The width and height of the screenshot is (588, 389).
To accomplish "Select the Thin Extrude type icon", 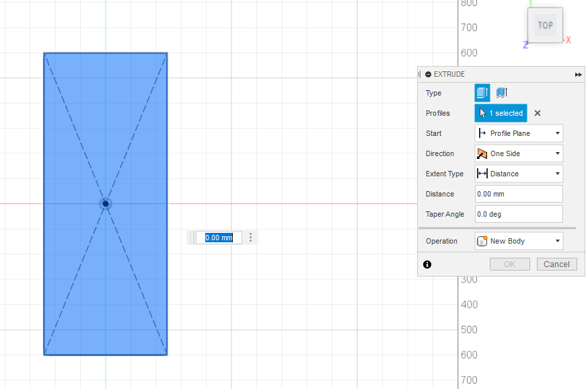I will [502, 93].
